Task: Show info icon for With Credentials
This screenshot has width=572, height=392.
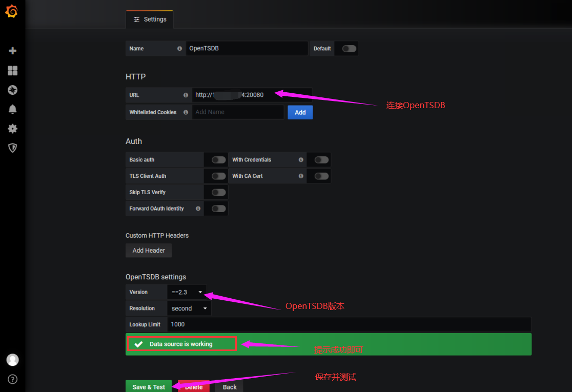Action: click(x=301, y=160)
